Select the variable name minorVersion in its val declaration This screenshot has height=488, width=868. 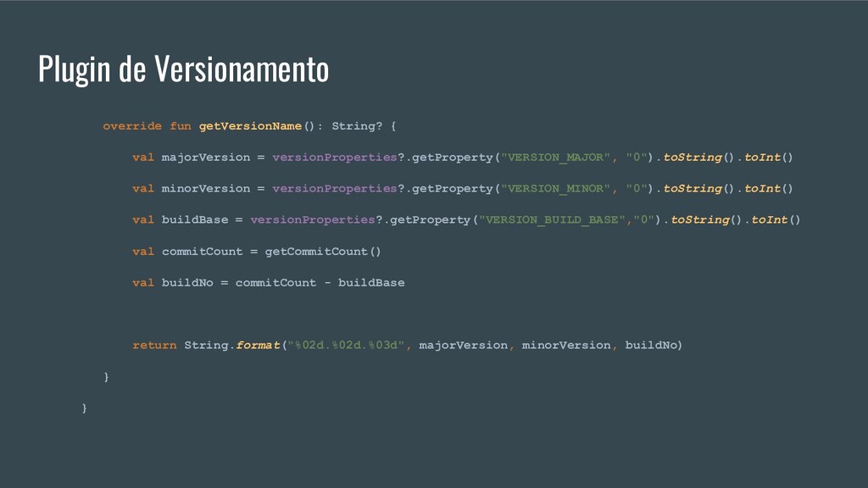206,189
